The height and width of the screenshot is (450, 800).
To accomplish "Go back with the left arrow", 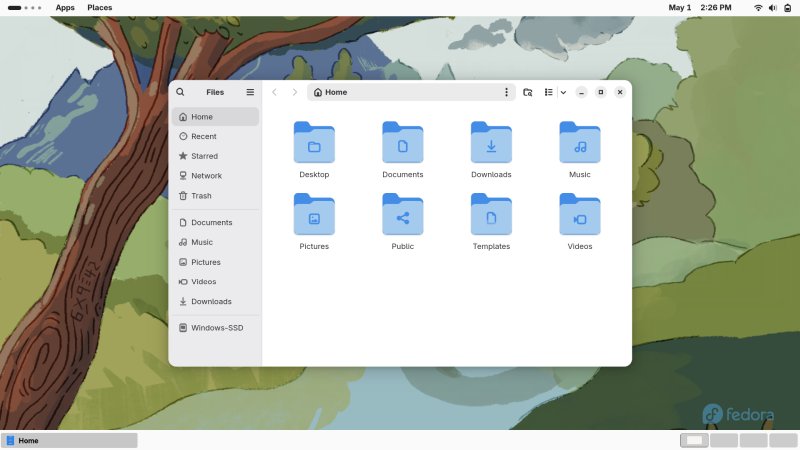I will point(274,92).
